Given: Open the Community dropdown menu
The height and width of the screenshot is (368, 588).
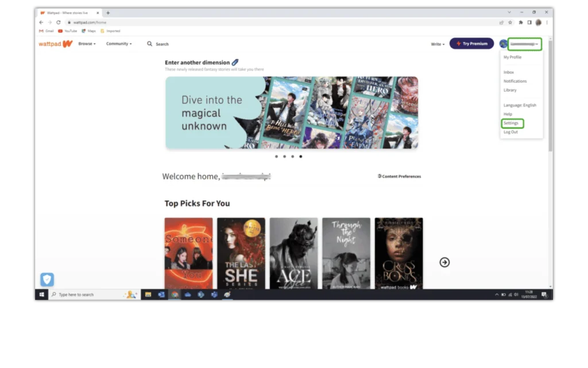Looking at the screenshot, I should coord(119,44).
